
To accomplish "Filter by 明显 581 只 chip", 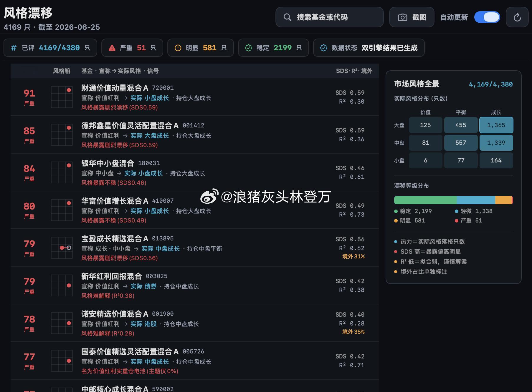I will click(201, 48).
